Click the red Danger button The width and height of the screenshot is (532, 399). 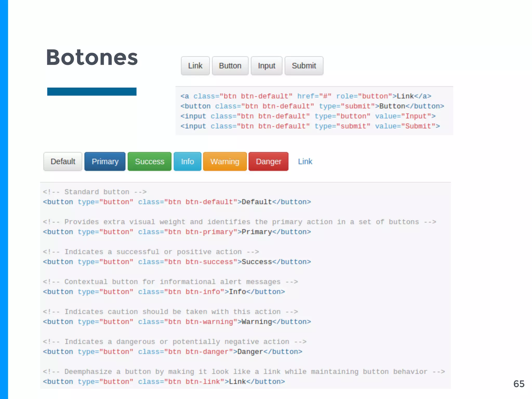(x=268, y=161)
